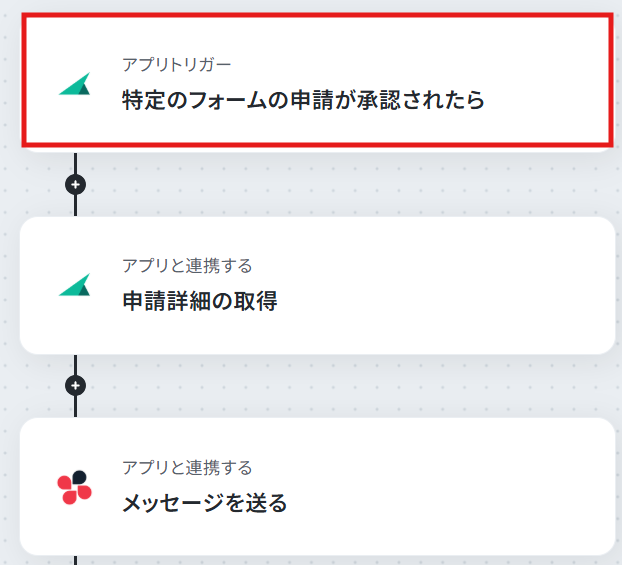This screenshot has width=622, height=565.
Task: Add a step below the app trigger card
Action: pyautogui.click(x=75, y=184)
